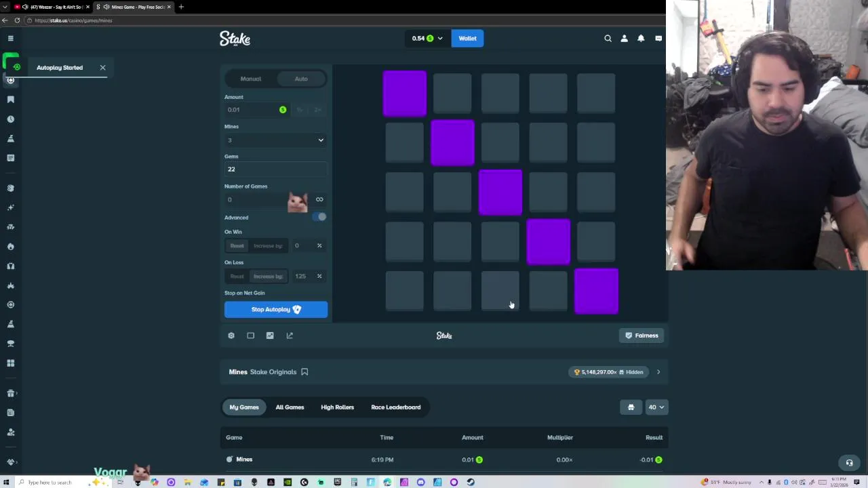Click the percent icon in the On Loss row
Viewport: 868px width, 488px height.
[x=319, y=276]
